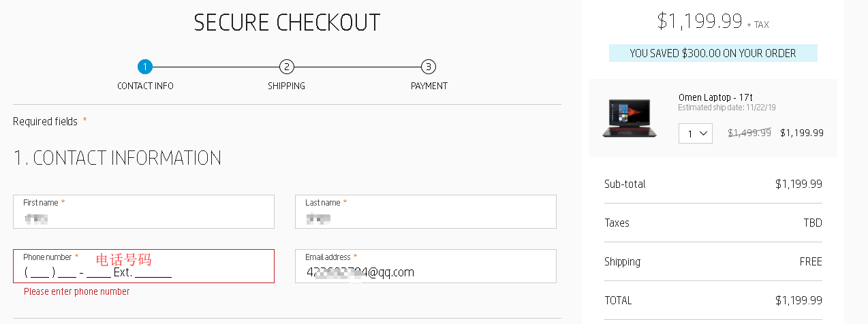The width and height of the screenshot is (868, 324).
Task: Click the step 1 circle icon
Action: pyautogui.click(x=144, y=67)
